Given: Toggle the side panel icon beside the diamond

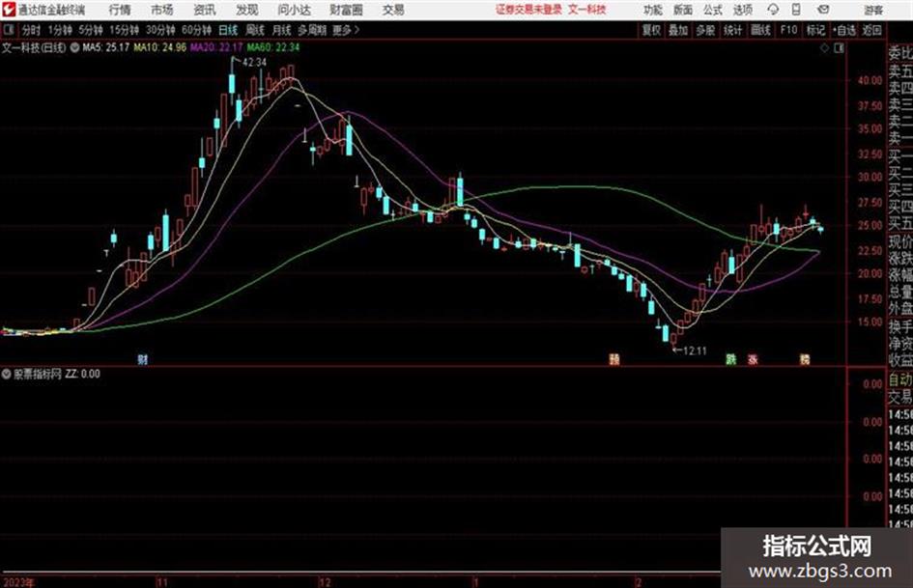Looking at the screenshot, I should (x=839, y=48).
